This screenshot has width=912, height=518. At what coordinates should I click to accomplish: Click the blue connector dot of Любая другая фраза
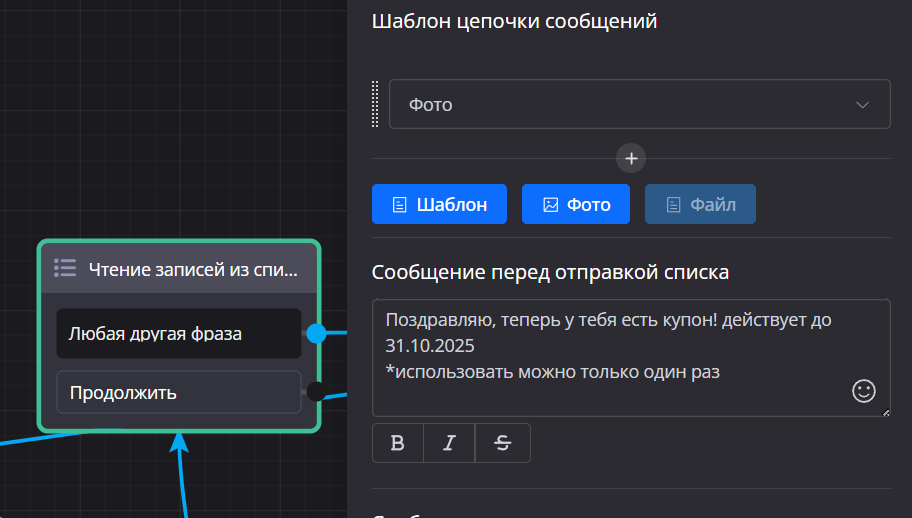316,333
